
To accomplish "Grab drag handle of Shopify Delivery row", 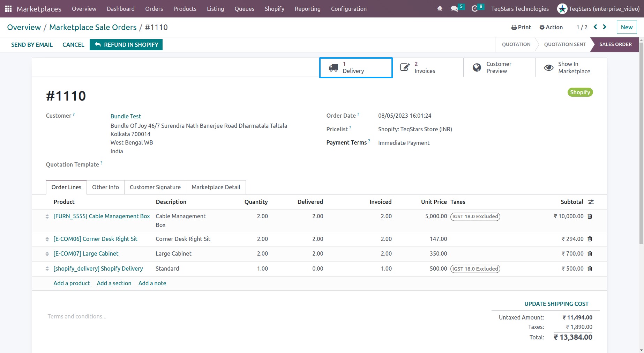I will 47,269.
